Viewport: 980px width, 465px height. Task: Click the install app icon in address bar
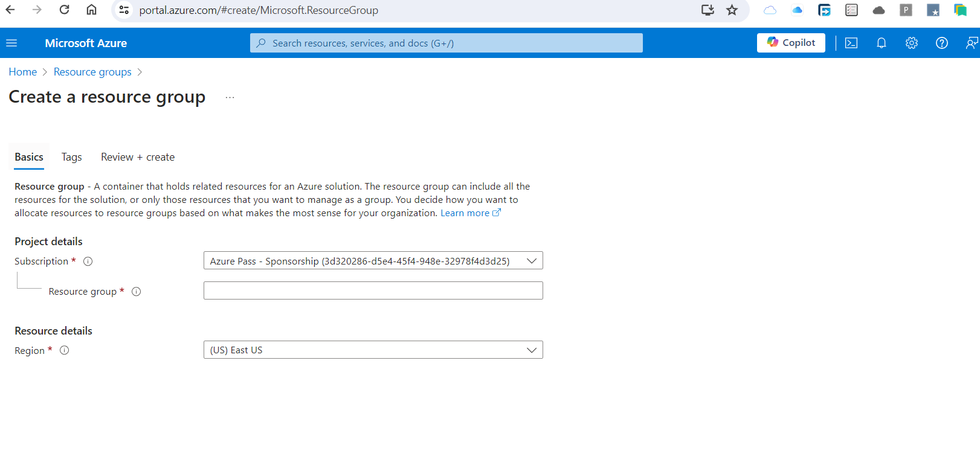(x=708, y=10)
